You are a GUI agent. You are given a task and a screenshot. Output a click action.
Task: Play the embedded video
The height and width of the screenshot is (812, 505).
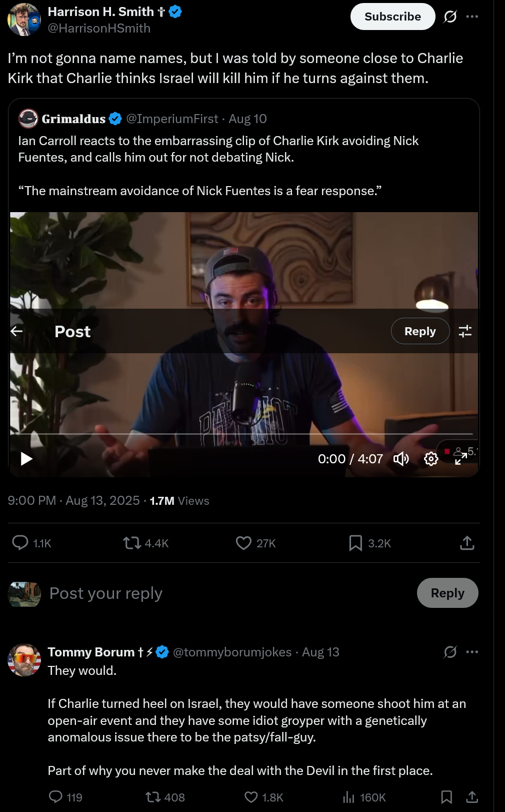point(26,459)
